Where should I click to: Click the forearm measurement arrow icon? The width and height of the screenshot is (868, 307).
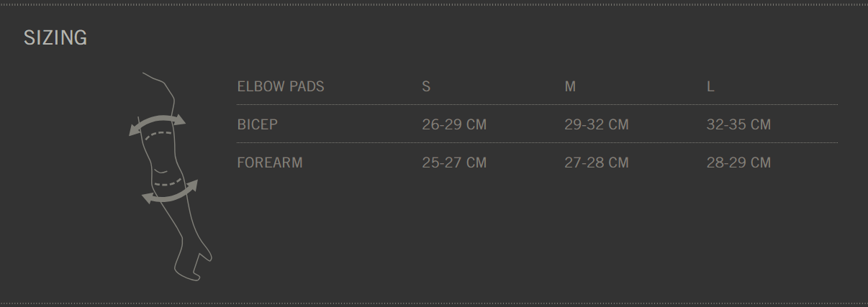(171, 193)
